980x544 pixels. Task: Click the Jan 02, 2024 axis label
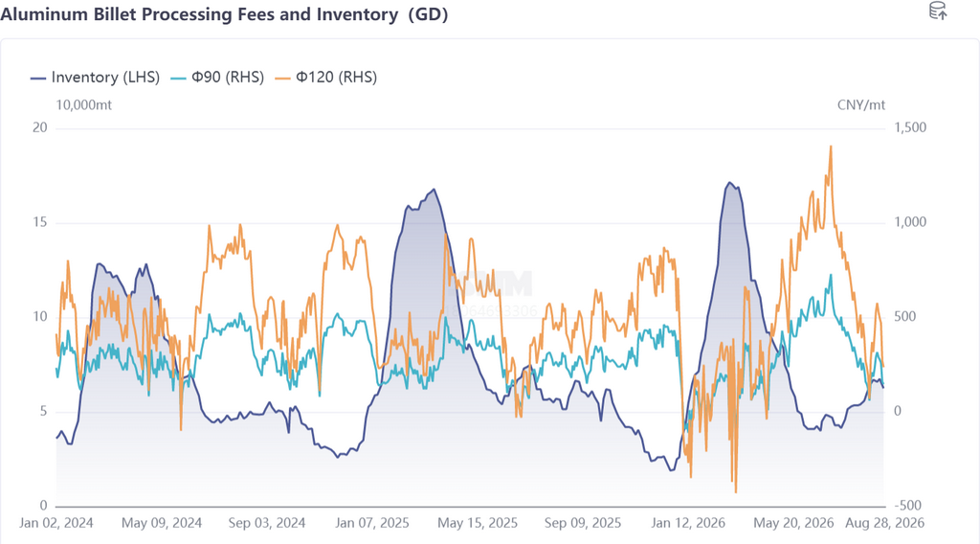click(x=56, y=523)
